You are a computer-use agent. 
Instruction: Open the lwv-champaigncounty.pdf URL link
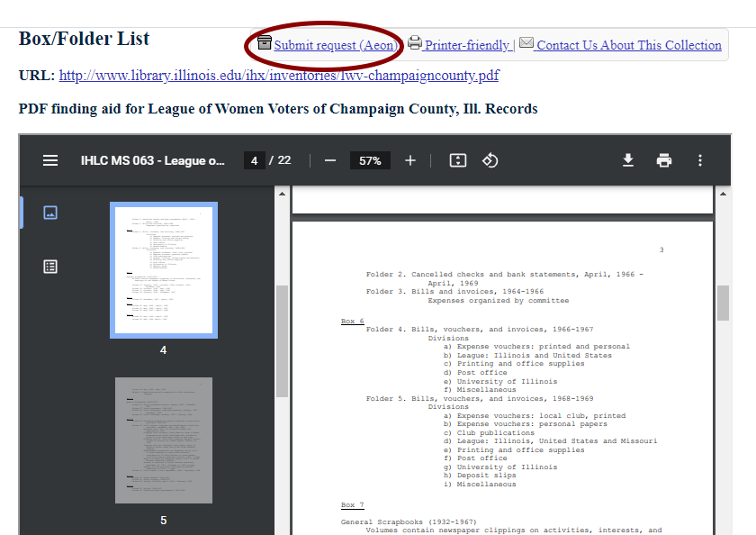click(279, 76)
